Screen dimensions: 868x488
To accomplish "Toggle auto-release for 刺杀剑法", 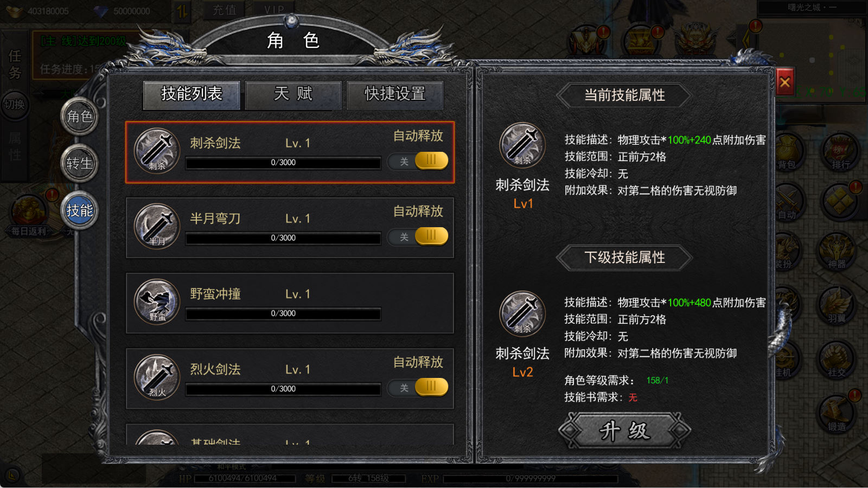I will (418, 161).
